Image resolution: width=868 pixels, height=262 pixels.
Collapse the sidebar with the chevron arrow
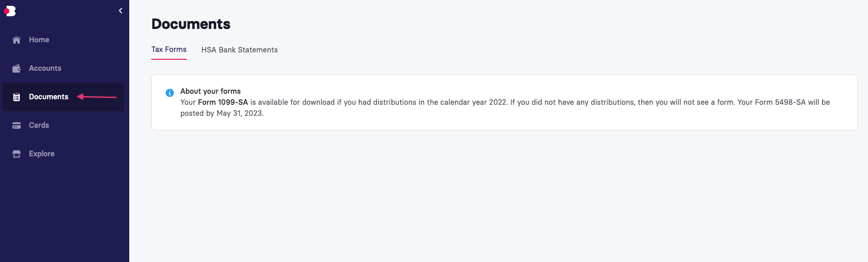[x=121, y=11]
